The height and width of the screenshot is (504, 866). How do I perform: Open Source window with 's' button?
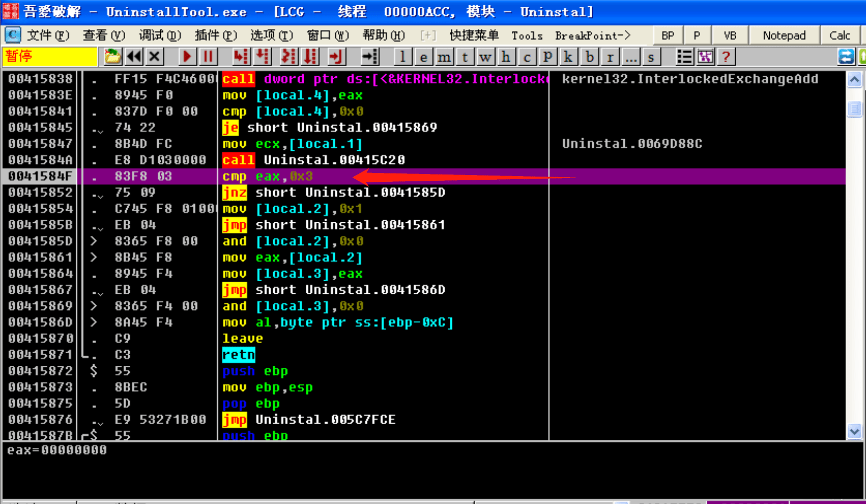pyautogui.click(x=651, y=56)
